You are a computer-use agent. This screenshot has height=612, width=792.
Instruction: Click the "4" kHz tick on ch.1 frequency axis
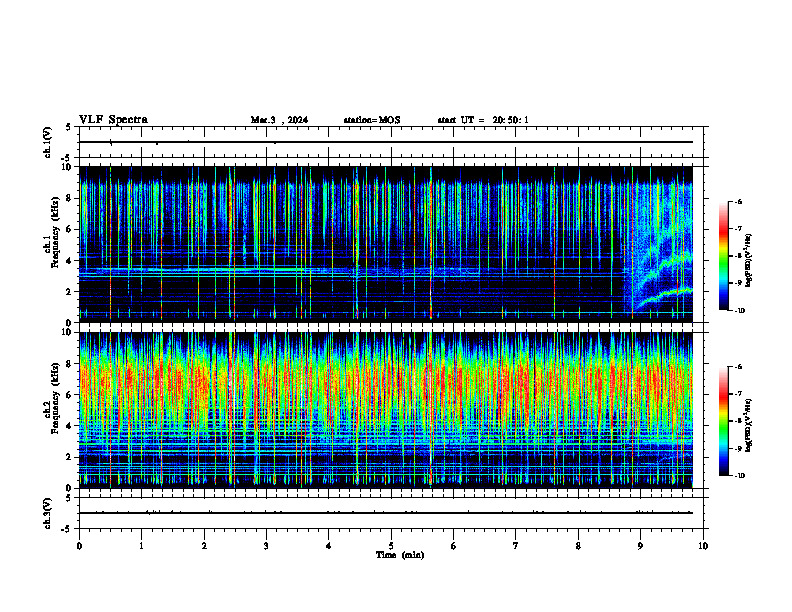tap(71, 261)
